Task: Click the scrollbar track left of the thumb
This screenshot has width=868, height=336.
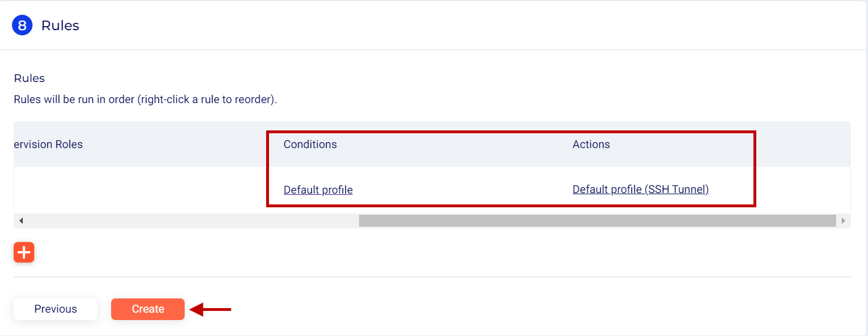Action: [188, 221]
